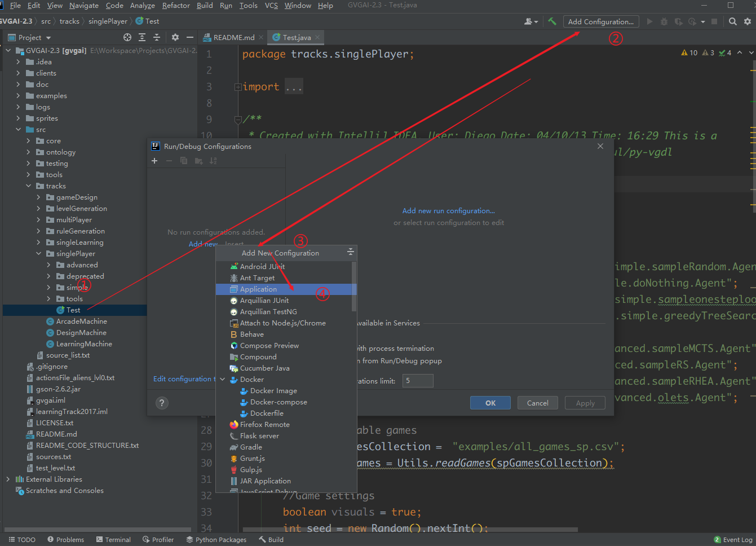The height and width of the screenshot is (546, 756).
Task: Open the Navigate menu
Action: coord(84,5)
